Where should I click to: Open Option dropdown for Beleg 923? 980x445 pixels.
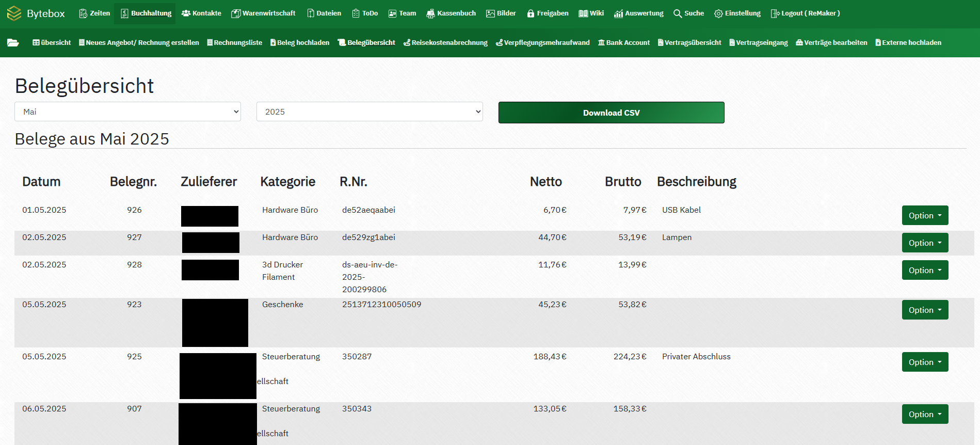click(925, 310)
